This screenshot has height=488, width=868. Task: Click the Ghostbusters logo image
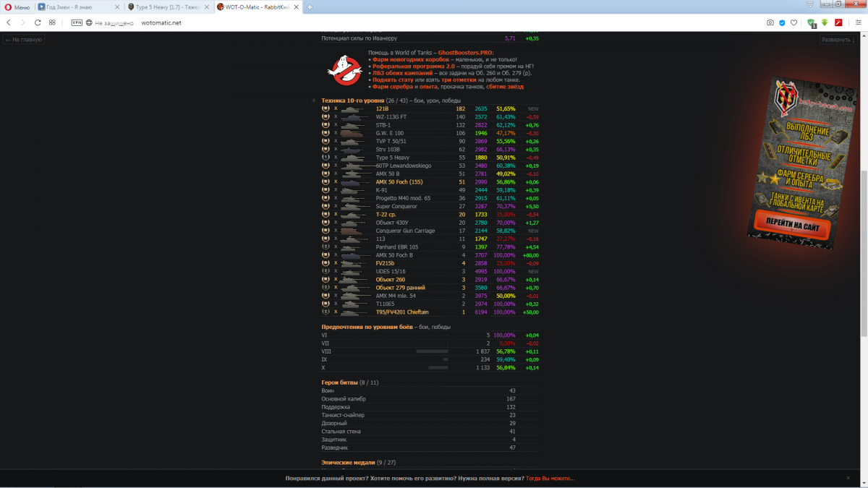(344, 70)
